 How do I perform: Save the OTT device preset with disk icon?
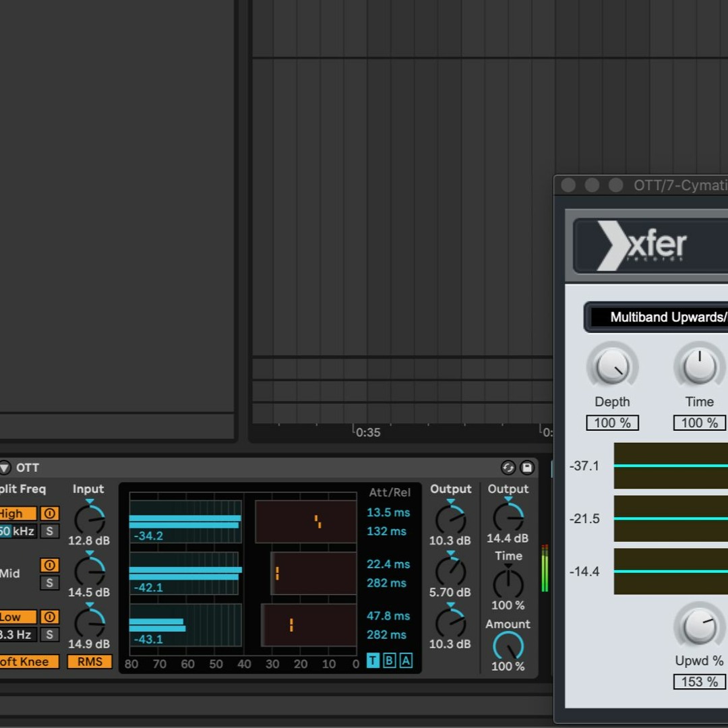(527, 468)
